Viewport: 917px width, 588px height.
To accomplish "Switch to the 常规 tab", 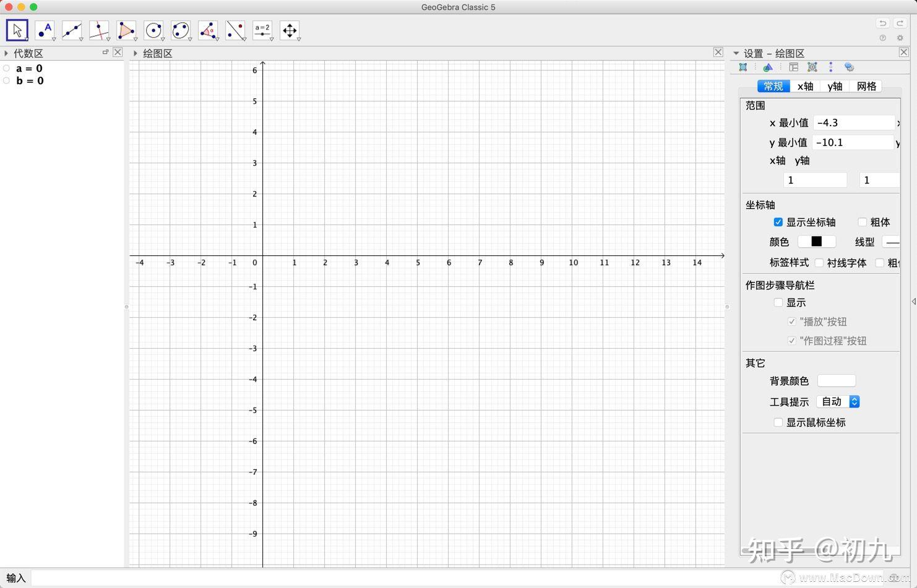I will pyautogui.click(x=773, y=87).
